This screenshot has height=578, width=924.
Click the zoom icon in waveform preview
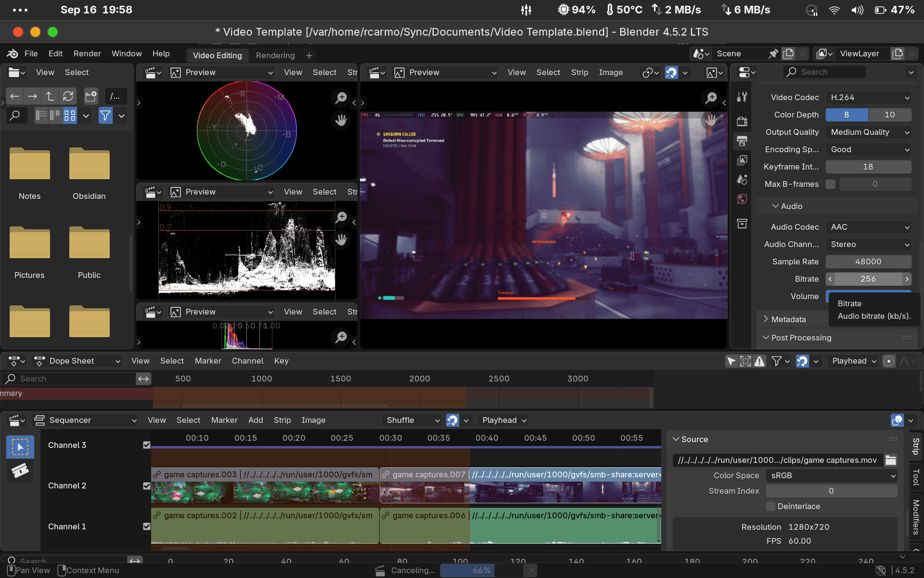click(x=341, y=217)
